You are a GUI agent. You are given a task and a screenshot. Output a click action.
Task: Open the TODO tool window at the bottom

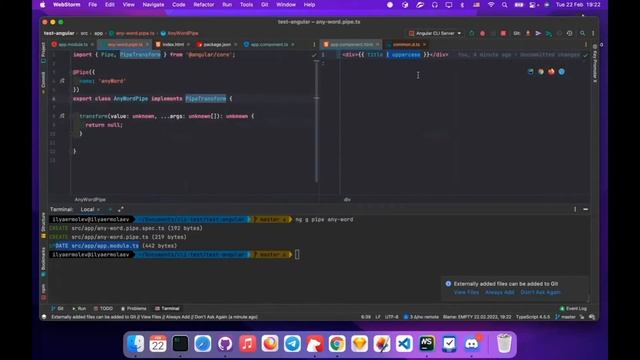[103, 309]
